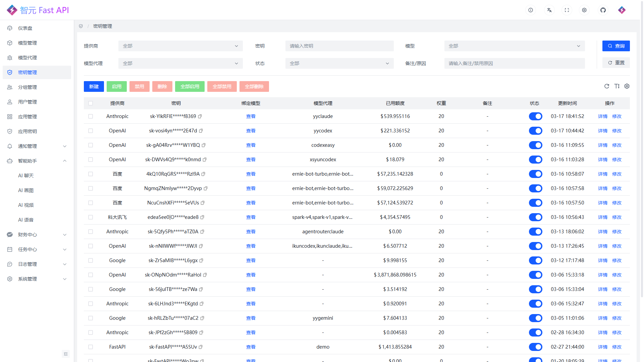644x362 pixels.
Task: Click the table refresh icon
Action: 606,86
